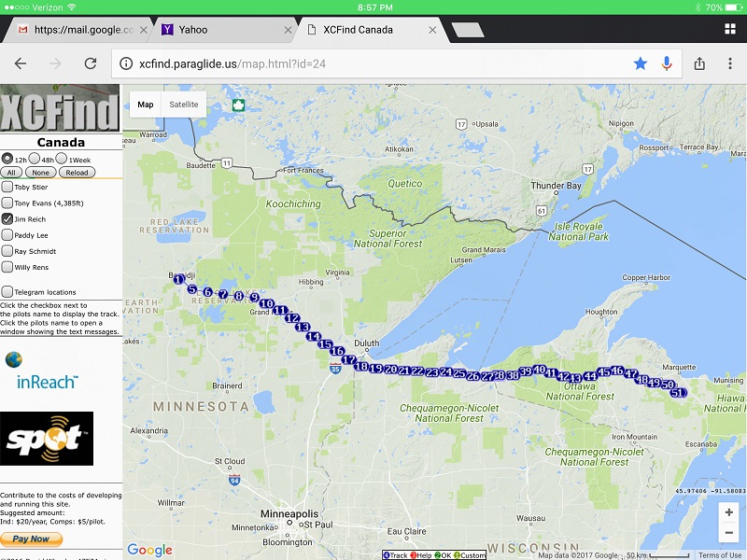Switch to the mail.google.com tab
This screenshot has height=560, width=747.
77,30
